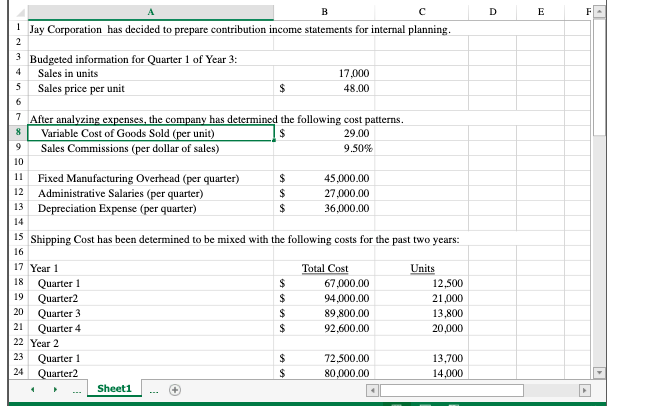Select the 36,000.00 value cell
Viewport: 648px width, 406px height.
(x=324, y=208)
